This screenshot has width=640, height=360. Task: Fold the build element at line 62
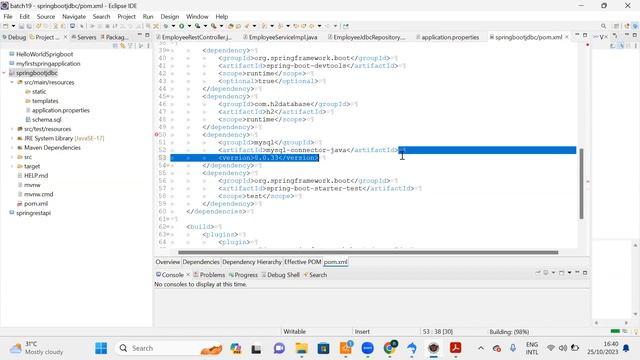(x=167, y=227)
